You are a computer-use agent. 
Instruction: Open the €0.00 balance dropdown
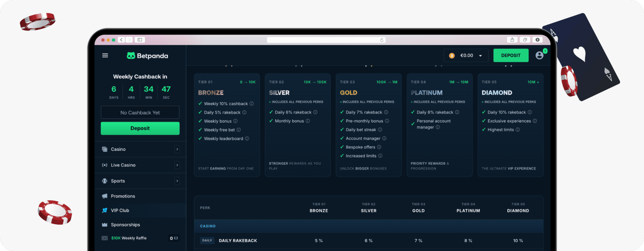(x=466, y=55)
